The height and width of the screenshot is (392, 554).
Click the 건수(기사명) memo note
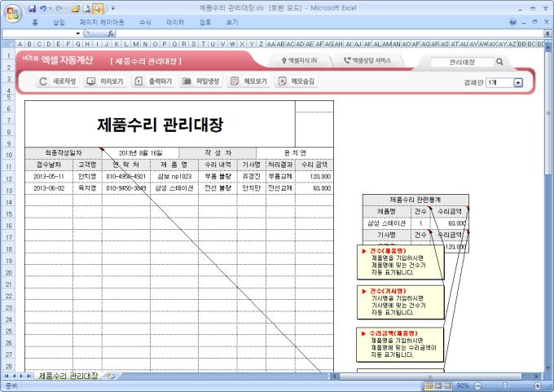coord(401,302)
